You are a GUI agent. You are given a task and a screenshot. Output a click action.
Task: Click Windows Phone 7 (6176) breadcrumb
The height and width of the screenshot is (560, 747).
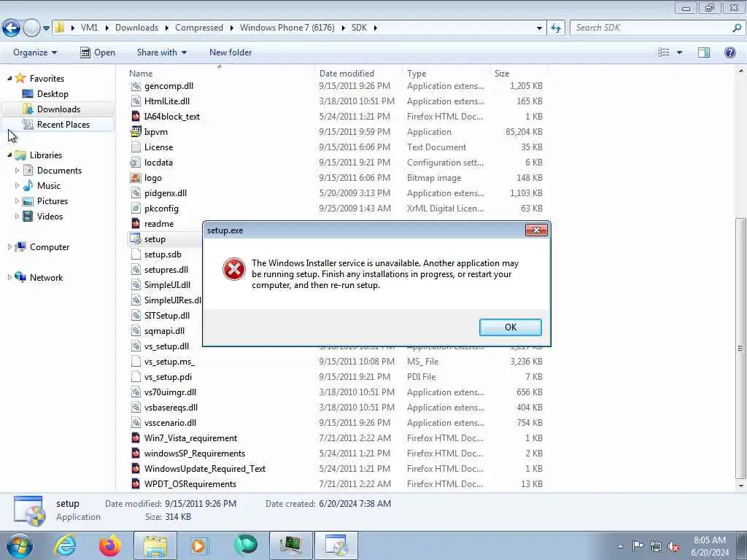tap(287, 28)
